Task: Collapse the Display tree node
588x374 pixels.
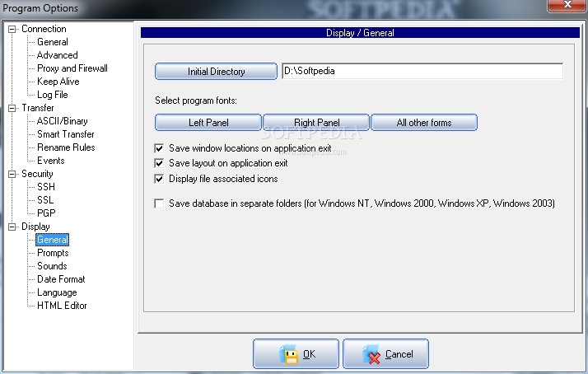Action: tap(12, 227)
